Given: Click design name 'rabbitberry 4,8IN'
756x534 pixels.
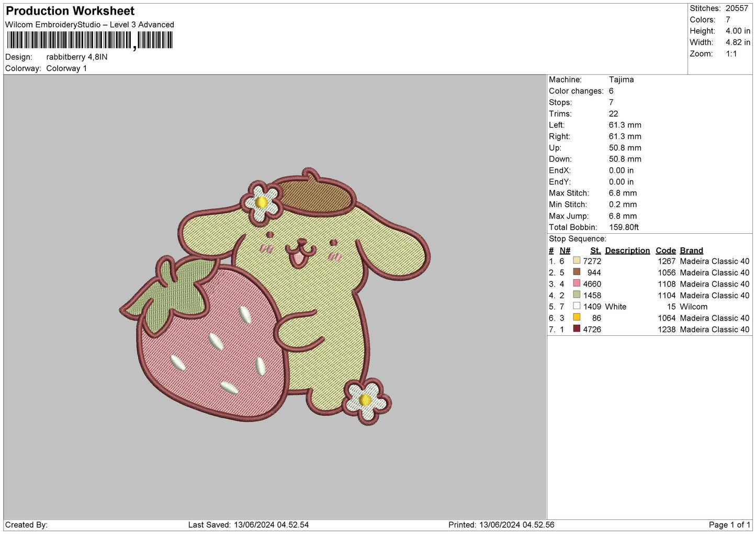Looking at the screenshot, I should click(77, 57).
